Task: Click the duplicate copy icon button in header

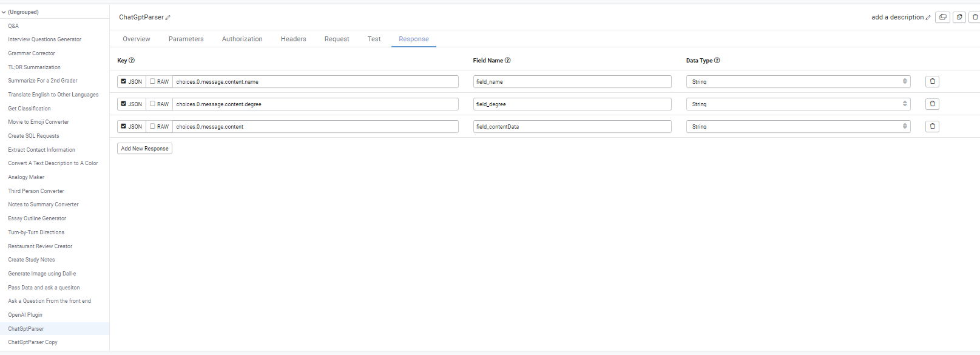Action: 959,17
